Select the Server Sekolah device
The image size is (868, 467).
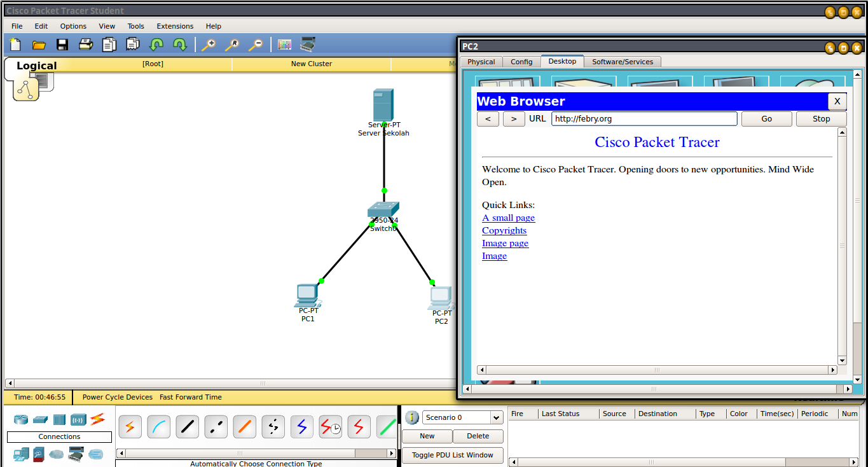coord(383,105)
